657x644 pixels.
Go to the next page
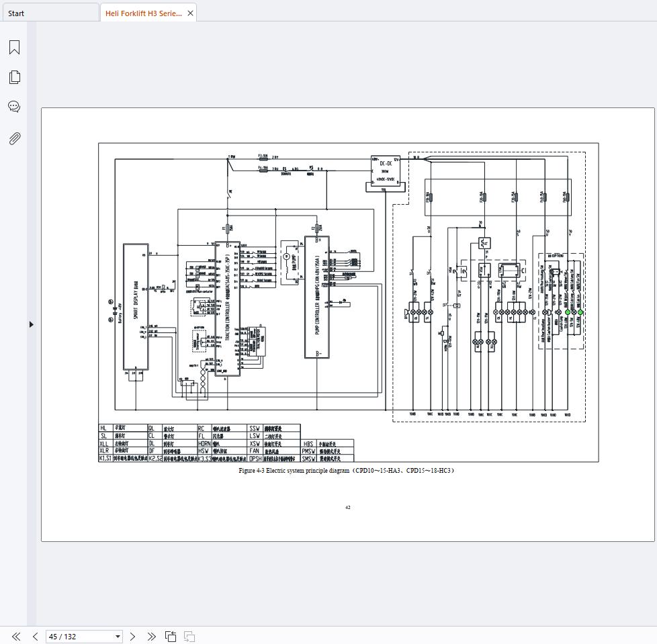(132, 637)
